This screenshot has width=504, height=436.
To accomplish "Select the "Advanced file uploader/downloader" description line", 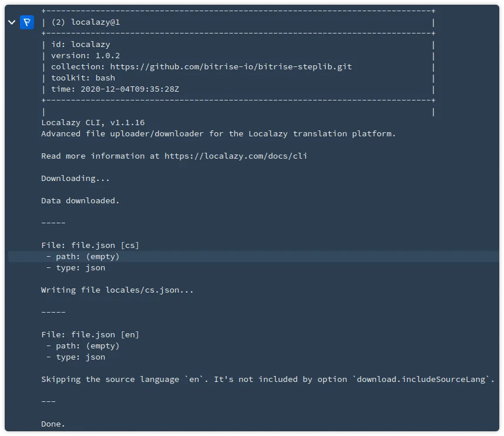I will (219, 133).
